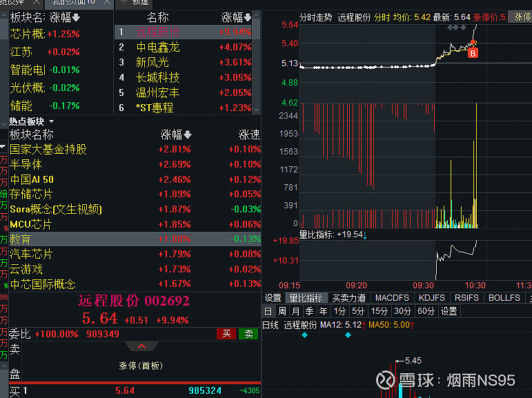Open the 热点板块 dropdown
This screenshot has width=532, height=398.
click(51, 121)
